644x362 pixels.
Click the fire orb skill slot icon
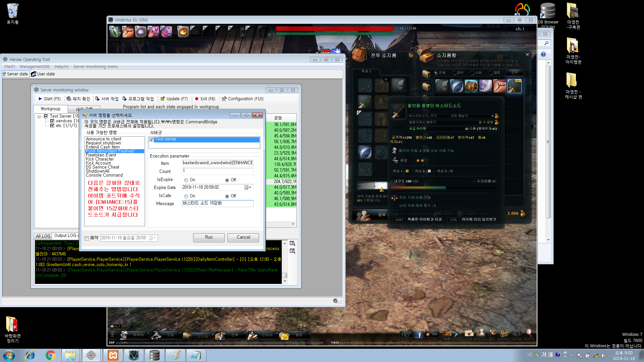pos(183,32)
